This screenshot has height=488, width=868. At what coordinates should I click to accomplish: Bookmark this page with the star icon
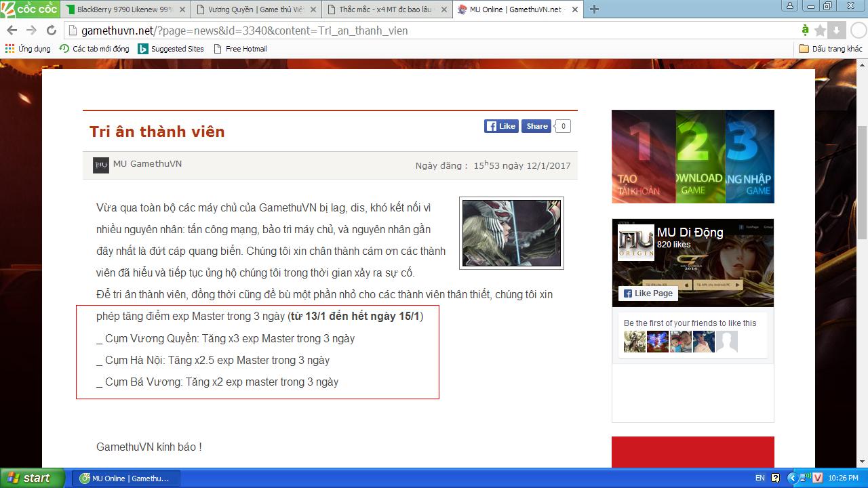coord(820,30)
